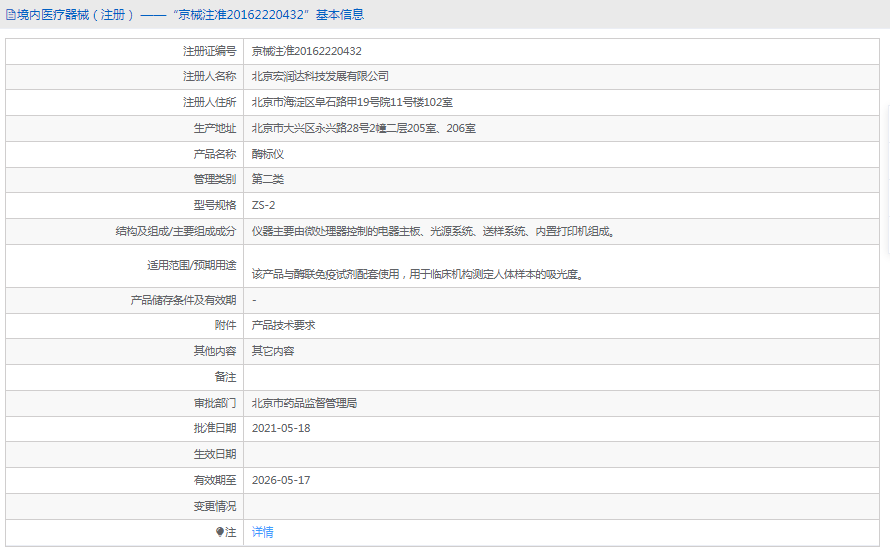Click the bullet icon before 注 label
Screen dimensions: 890x555
(x=220, y=532)
